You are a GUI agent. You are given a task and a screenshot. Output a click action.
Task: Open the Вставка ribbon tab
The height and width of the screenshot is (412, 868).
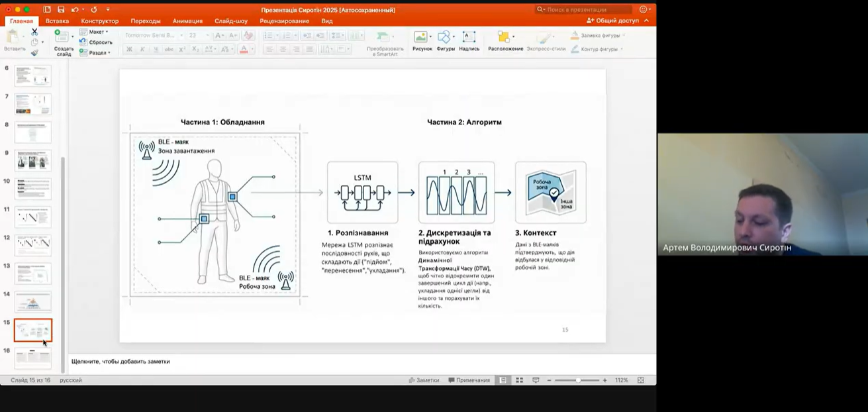tap(57, 21)
